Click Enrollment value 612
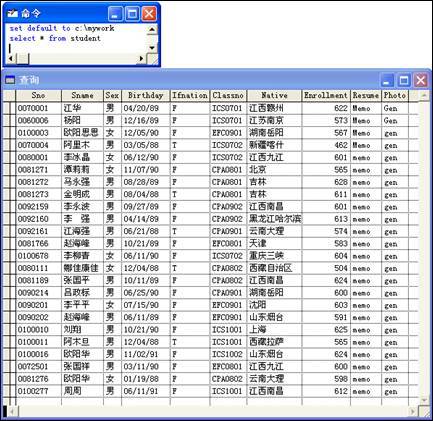 coord(326,391)
